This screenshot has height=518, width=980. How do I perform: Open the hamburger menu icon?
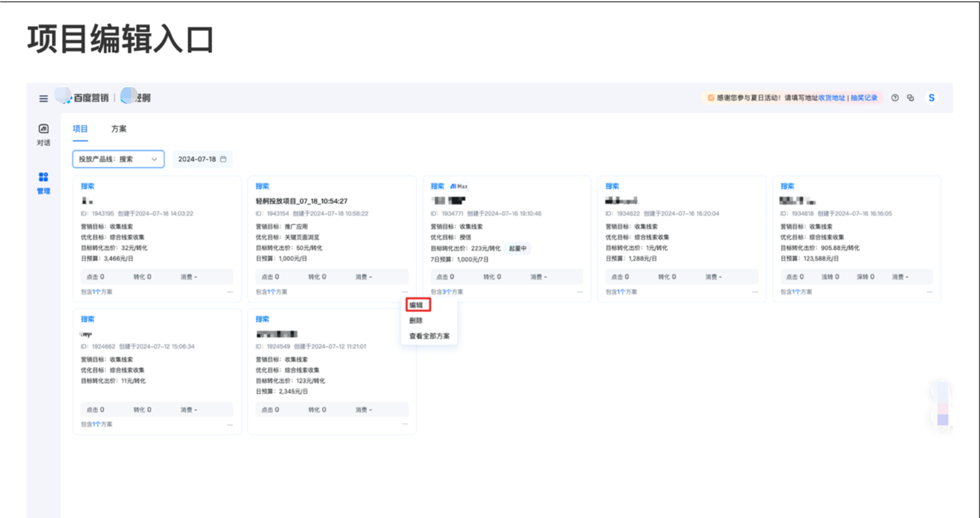[x=44, y=99]
